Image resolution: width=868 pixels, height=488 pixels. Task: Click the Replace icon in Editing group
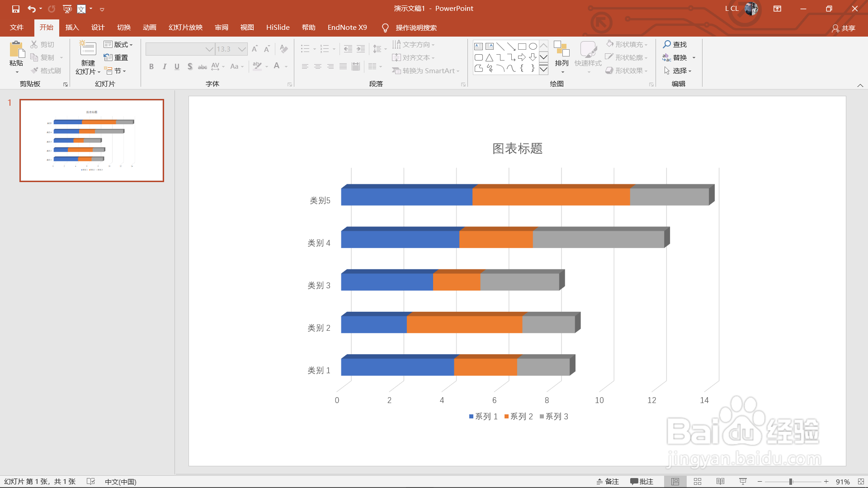click(666, 57)
